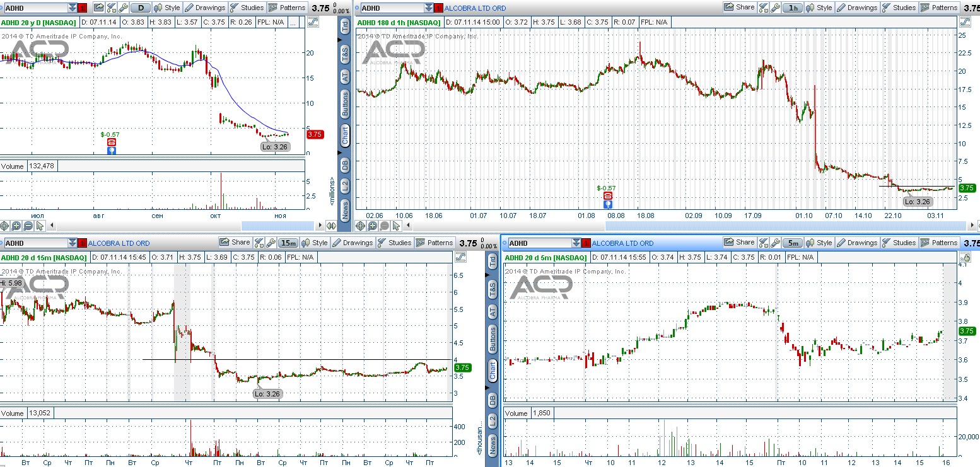This screenshot has width=980, height=467.
Task: Click the light bulb event icon on the 1h chart
Action: click(x=607, y=204)
